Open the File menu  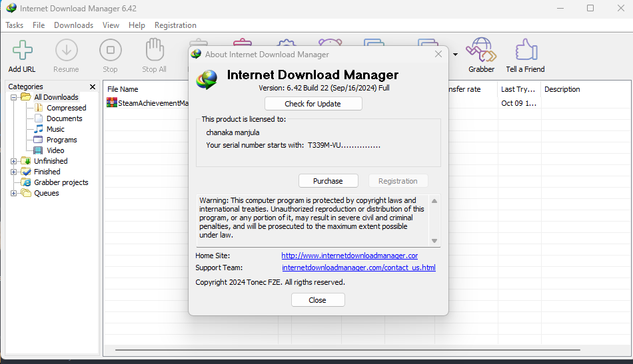[x=39, y=25]
